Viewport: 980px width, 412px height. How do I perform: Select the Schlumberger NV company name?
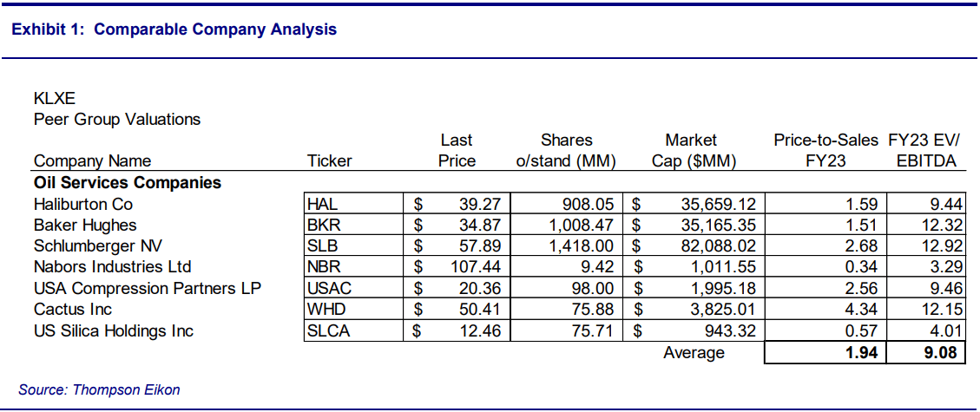[x=96, y=246]
